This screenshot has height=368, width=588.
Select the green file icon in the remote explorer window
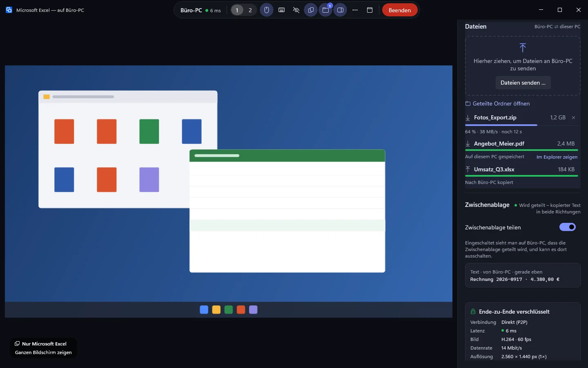pyautogui.click(x=149, y=131)
